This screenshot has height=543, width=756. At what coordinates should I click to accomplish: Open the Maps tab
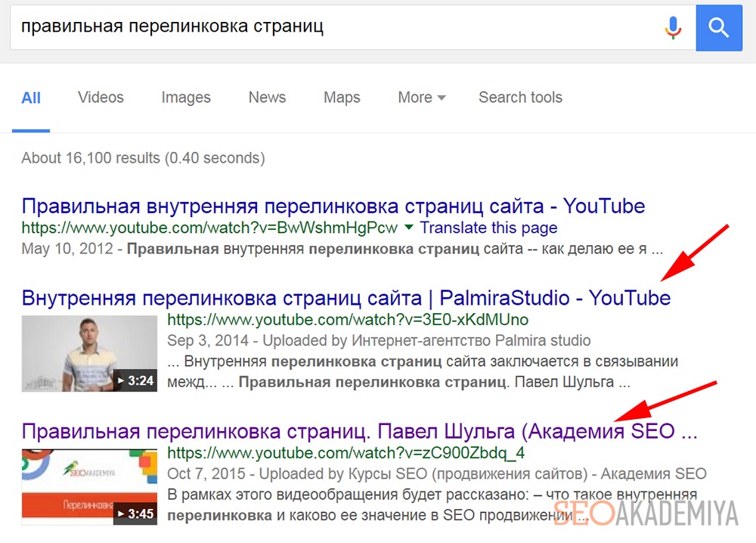(342, 98)
